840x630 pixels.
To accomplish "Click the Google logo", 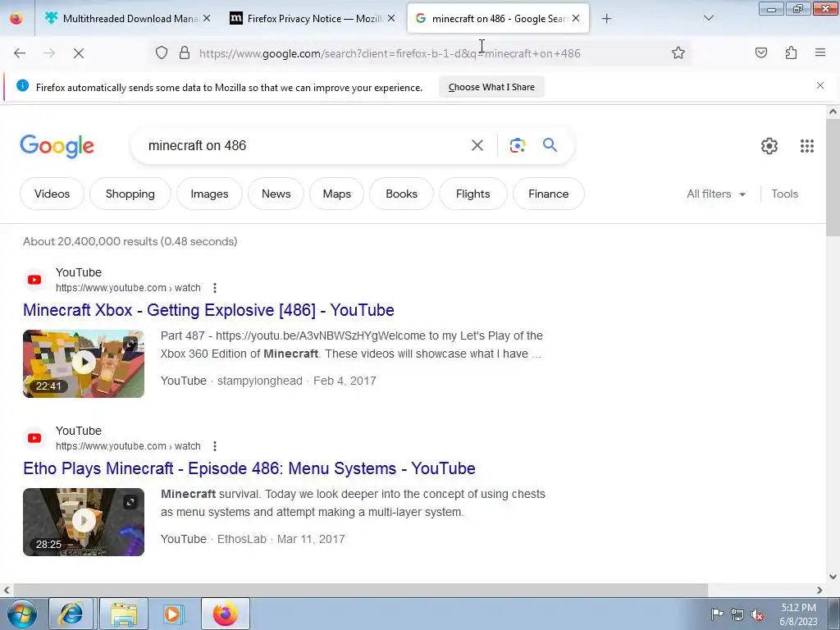I will point(57,146).
